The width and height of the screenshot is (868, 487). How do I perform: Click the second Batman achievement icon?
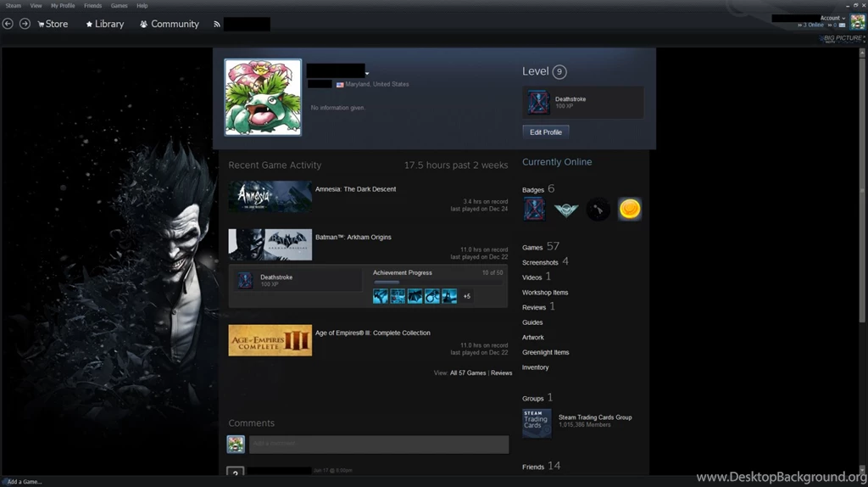tap(398, 296)
